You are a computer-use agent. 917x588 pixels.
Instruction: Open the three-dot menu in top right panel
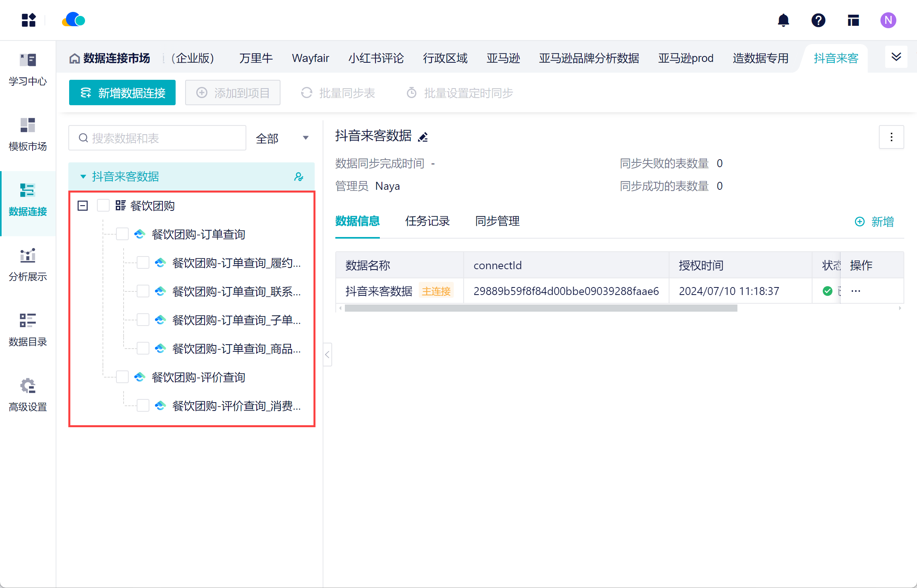pyautogui.click(x=891, y=137)
